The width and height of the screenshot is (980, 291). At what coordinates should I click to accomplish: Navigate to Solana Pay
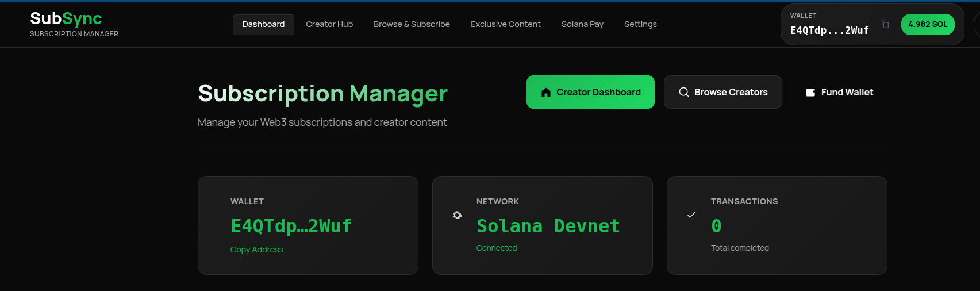tap(582, 24)
